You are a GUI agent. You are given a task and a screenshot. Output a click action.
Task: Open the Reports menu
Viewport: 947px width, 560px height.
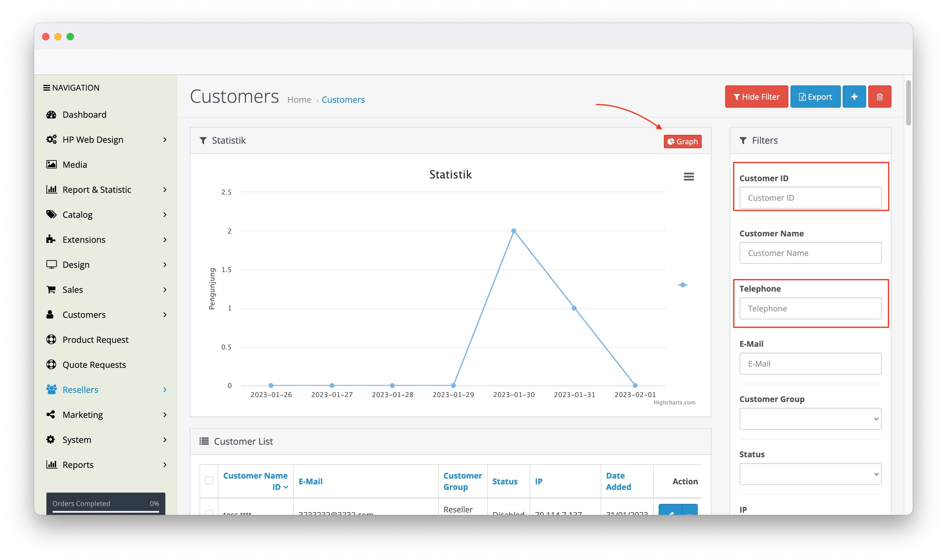78,465
